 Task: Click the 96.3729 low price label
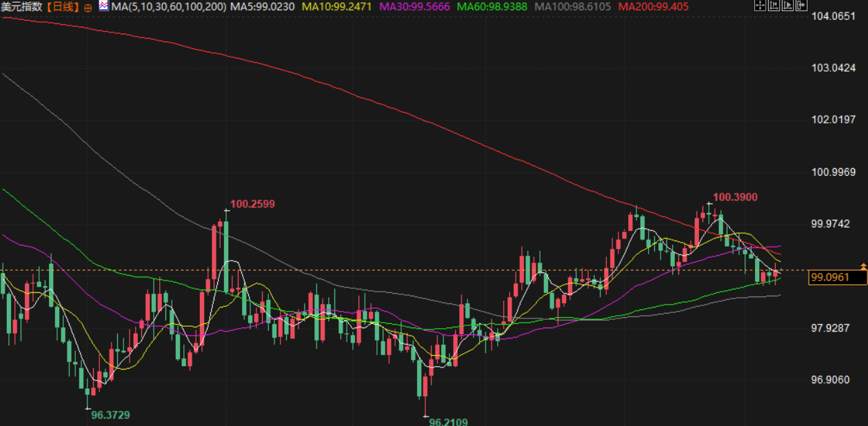110,415
